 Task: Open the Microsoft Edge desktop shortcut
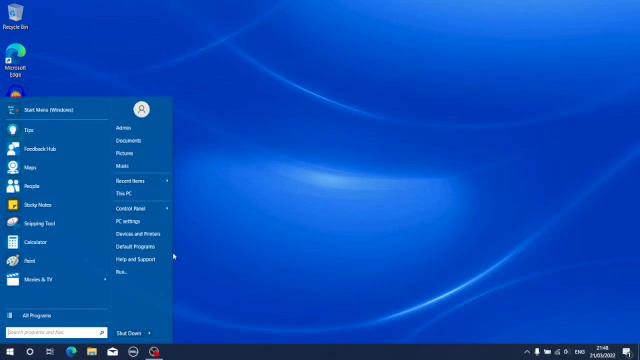pyautogui.click(x=16, y=60)
